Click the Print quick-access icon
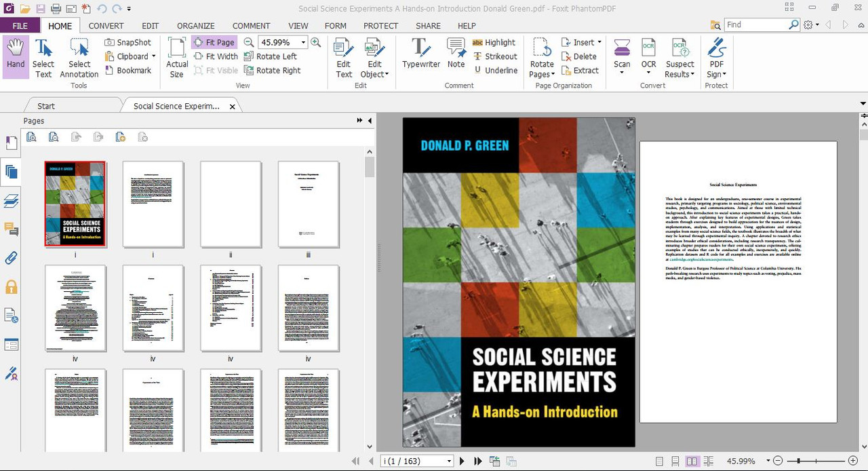Screen dimensions: 868x471 (56, 9)
